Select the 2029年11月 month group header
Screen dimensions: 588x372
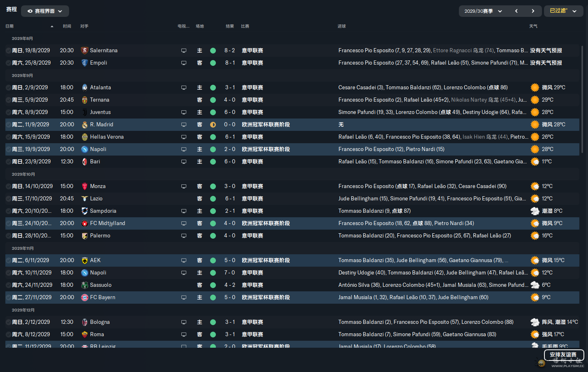pos(23,249)
